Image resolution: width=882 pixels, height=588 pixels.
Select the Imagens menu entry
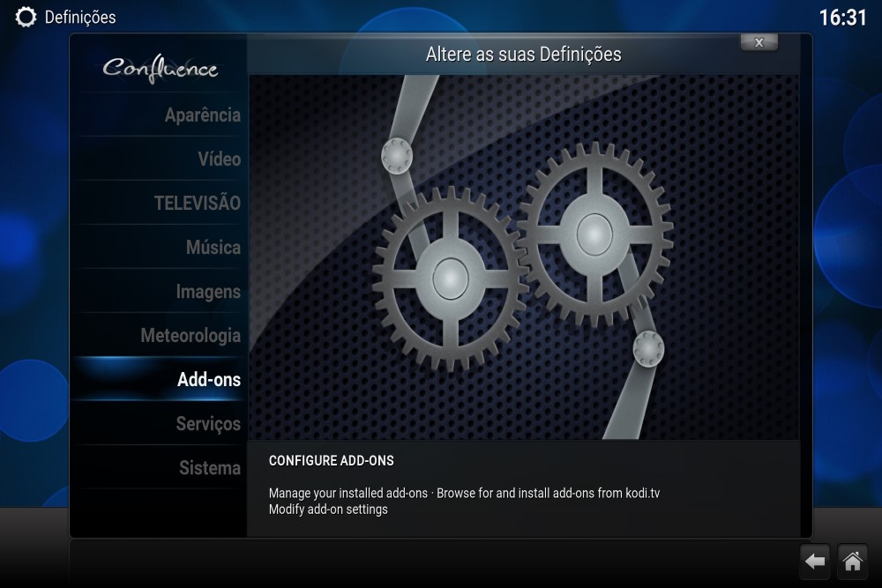207,292
